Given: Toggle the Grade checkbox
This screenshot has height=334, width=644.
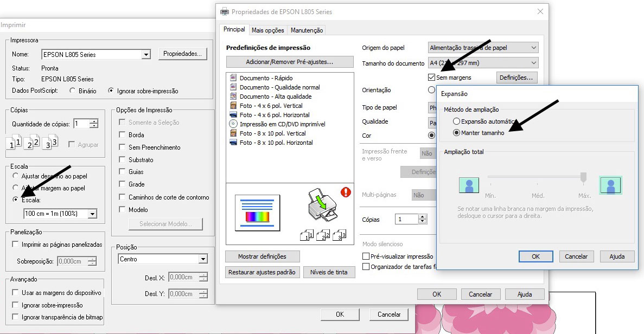Looking at the screenshot, I should 122,184.
